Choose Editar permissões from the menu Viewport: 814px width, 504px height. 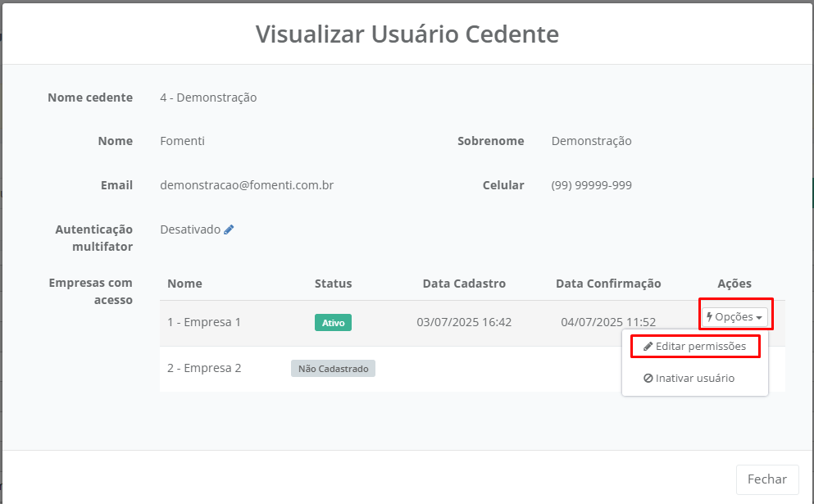tap(695, 347)
